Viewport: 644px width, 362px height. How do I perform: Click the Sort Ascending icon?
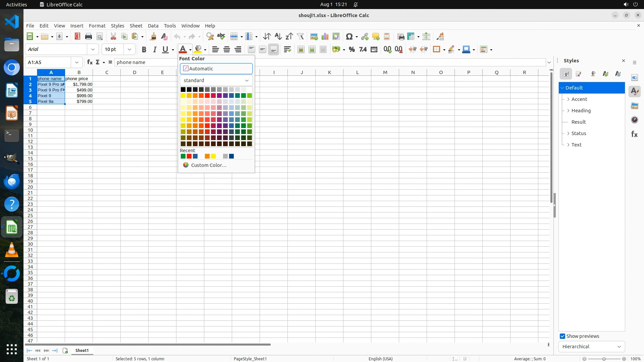(x=278, y=37)
